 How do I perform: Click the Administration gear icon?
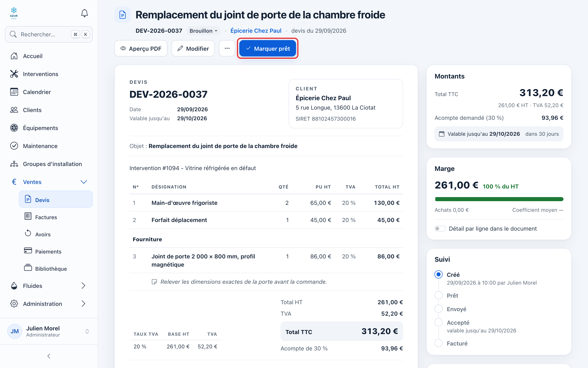(x=14, y=304)
